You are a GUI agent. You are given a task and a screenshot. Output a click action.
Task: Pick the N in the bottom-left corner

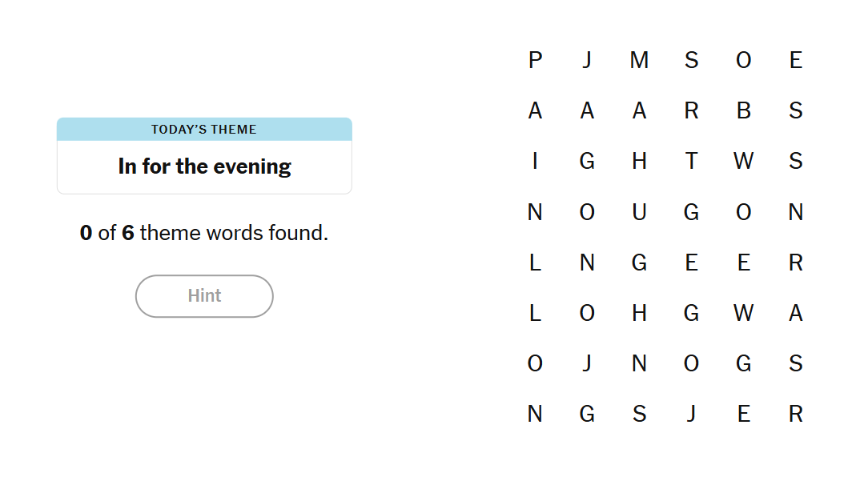coord(535,414)
